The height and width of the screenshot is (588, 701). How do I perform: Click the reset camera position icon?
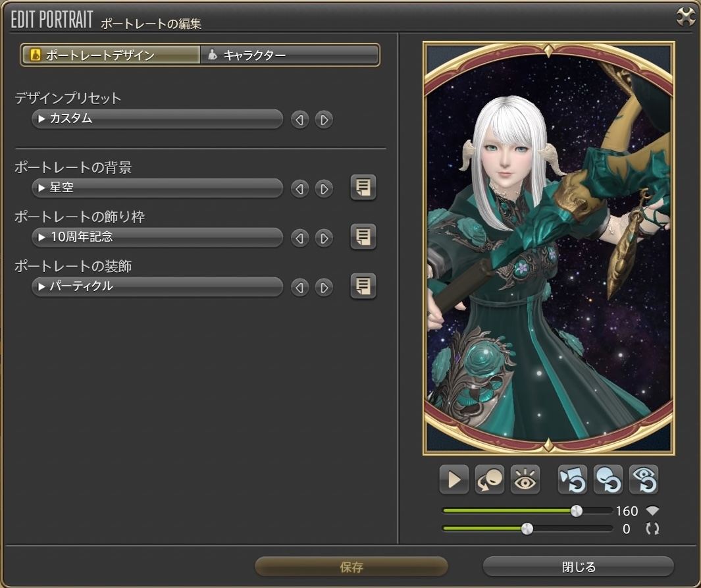point(573,480)
